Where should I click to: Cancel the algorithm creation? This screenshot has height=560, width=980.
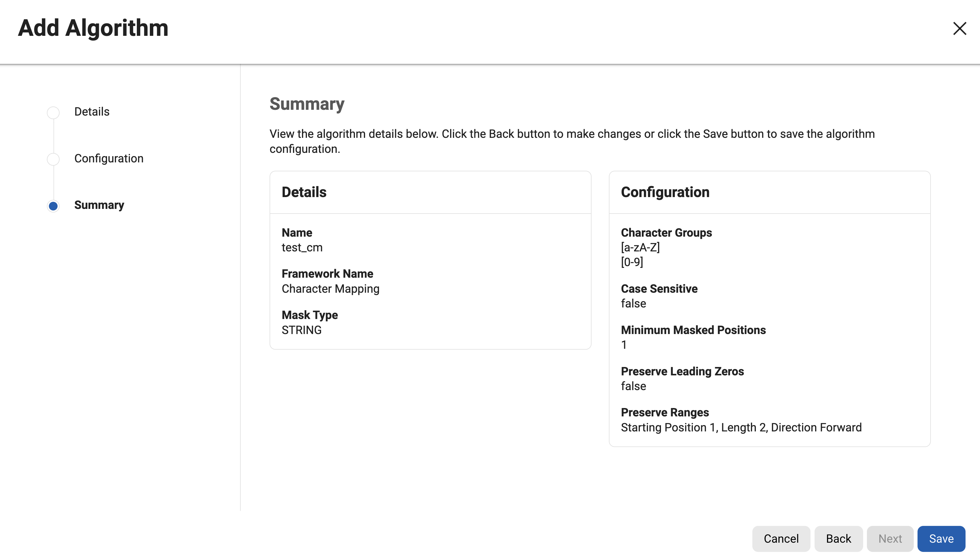tap(781, 538)
